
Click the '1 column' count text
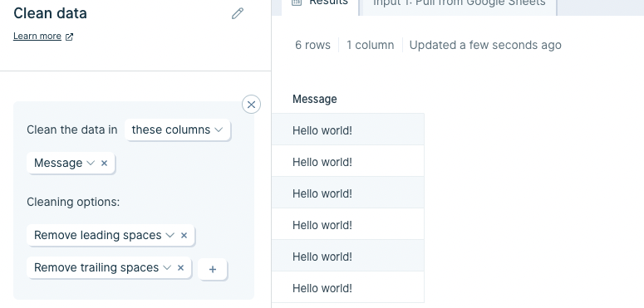[370, 45]
